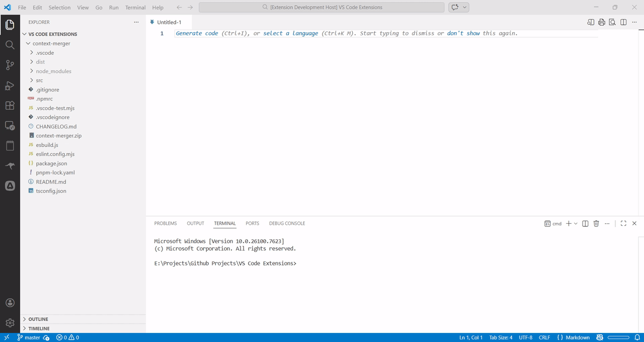This screenshot has height=342, width=644.
Task: Click Ln 1, Col 1 in the status bar
Action: (x=470, y=337)
